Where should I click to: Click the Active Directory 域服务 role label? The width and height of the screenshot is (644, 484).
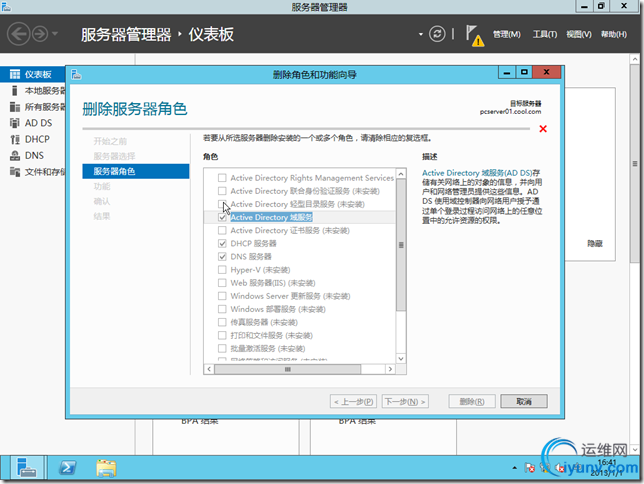pyautogui.click(x=271, y=217)
